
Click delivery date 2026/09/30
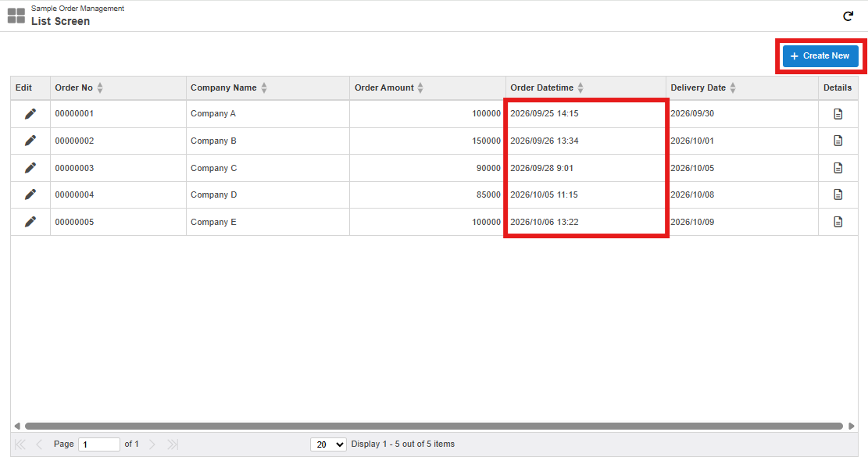[692, 113]
